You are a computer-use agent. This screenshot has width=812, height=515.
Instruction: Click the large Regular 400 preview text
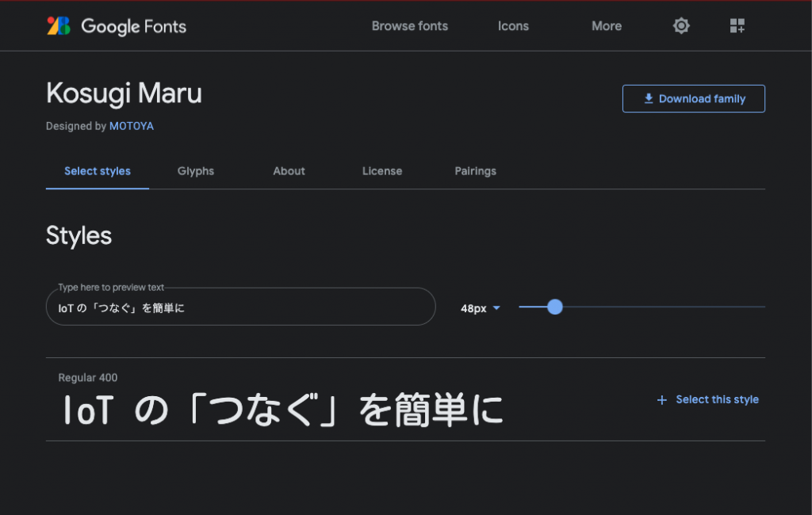click(283, 410)
